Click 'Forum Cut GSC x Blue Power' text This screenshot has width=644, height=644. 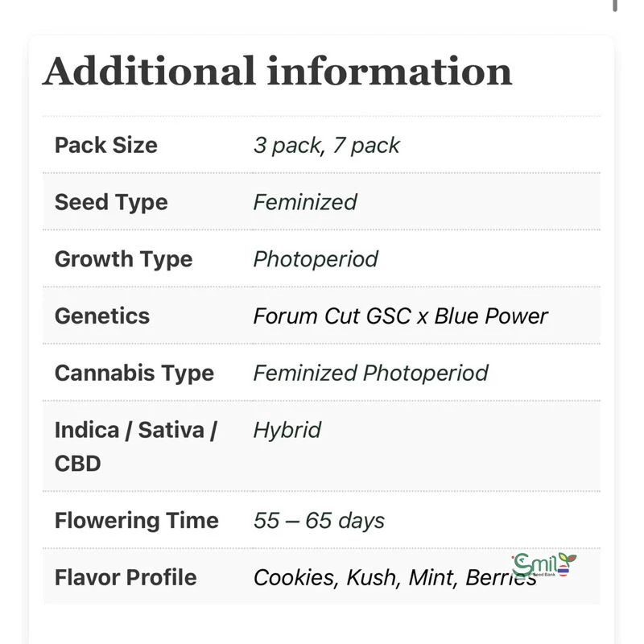[400, 316]
